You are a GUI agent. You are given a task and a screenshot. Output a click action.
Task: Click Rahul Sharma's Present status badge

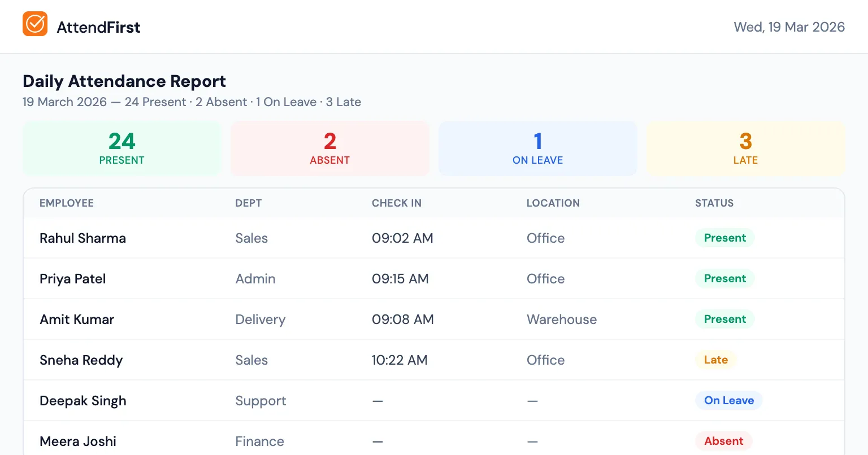pyautogui.click(x=725, y=238)
